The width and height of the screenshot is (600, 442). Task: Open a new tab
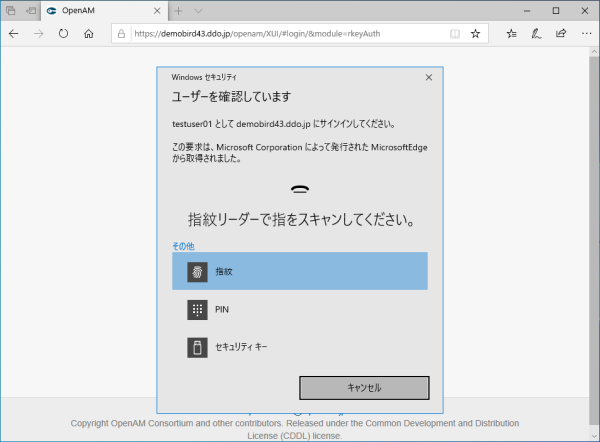coord(178,11)
